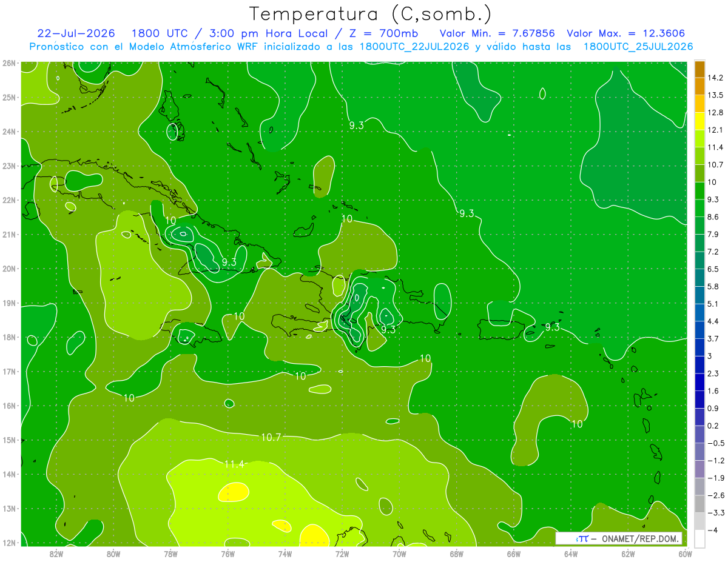Click the "-4" value on the color bar
The width and height of the screenshot is (728, 562).
pyautogui.click(x=713, y=530)
